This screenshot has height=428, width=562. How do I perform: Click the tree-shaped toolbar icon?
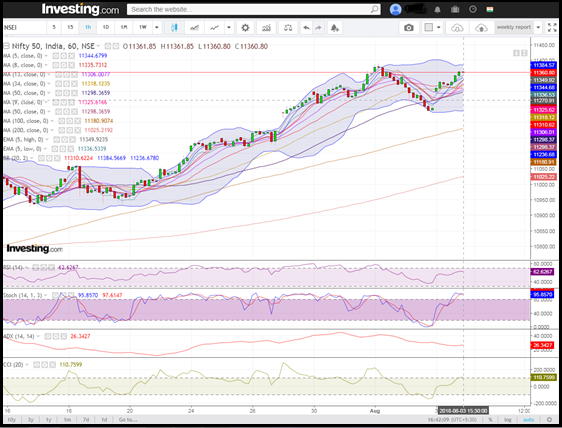click(334, 28)
